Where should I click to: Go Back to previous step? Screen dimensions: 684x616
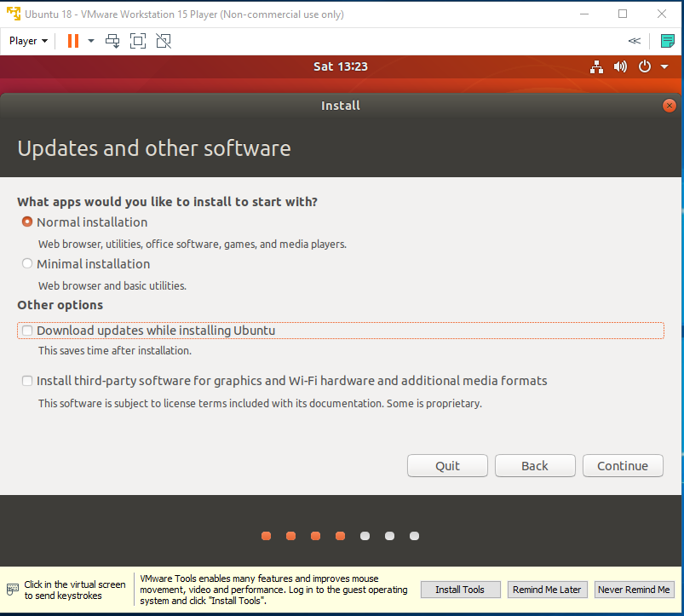(x=535, y=465)
